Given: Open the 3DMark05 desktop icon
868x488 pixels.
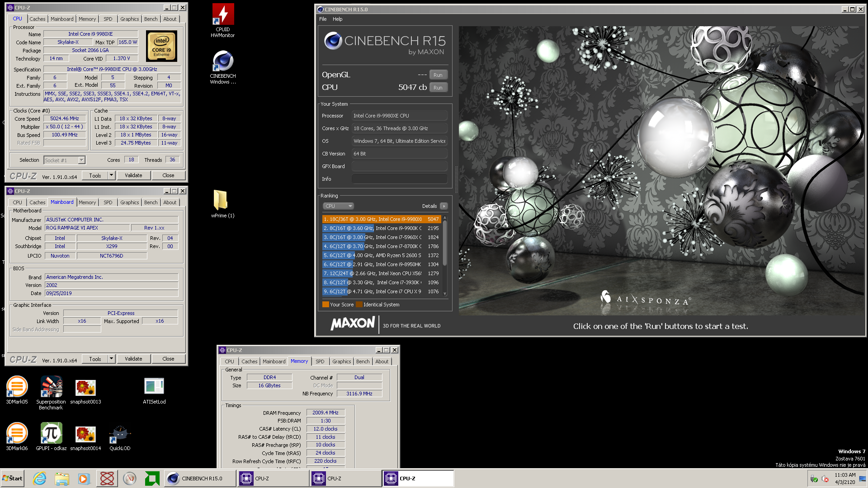Looking at the screenshot, I should [x=17, y=389].
